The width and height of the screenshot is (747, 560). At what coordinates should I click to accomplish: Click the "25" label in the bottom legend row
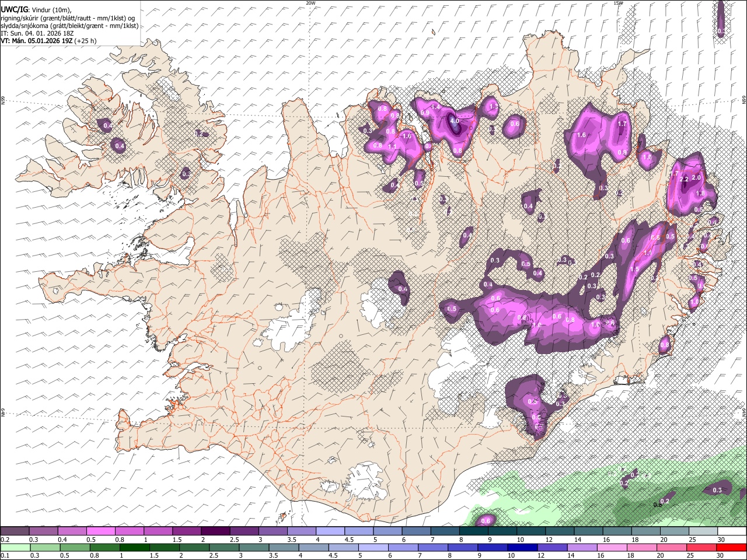point(690,555)
